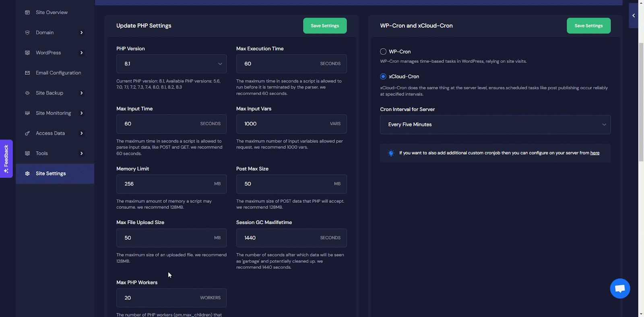
Task: Open the PHP Version dropdown
Action: point(171,64)
